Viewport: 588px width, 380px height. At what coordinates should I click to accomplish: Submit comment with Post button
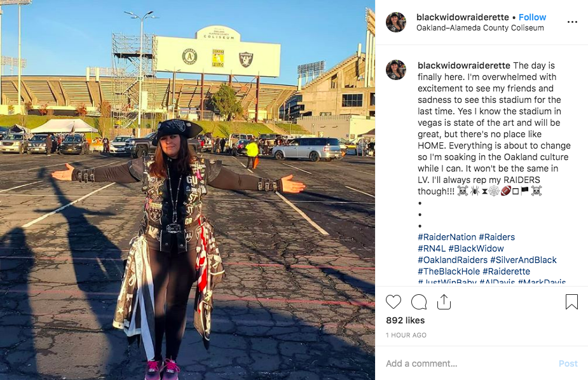click(x=568, y=363)
